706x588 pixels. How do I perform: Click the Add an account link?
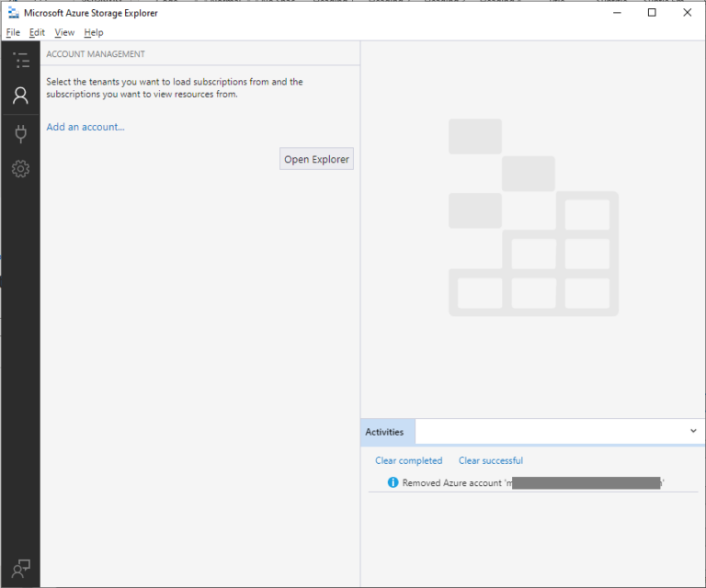point(85,127)
